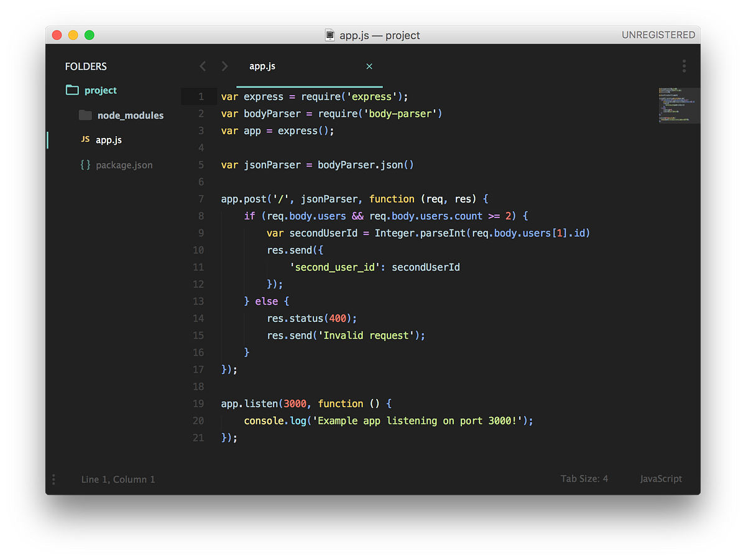Click the JS file icon beside app.js
Image resolution: width=746 pixels, height=560 pixels.
pyautogui.click(x=85, y=140)
